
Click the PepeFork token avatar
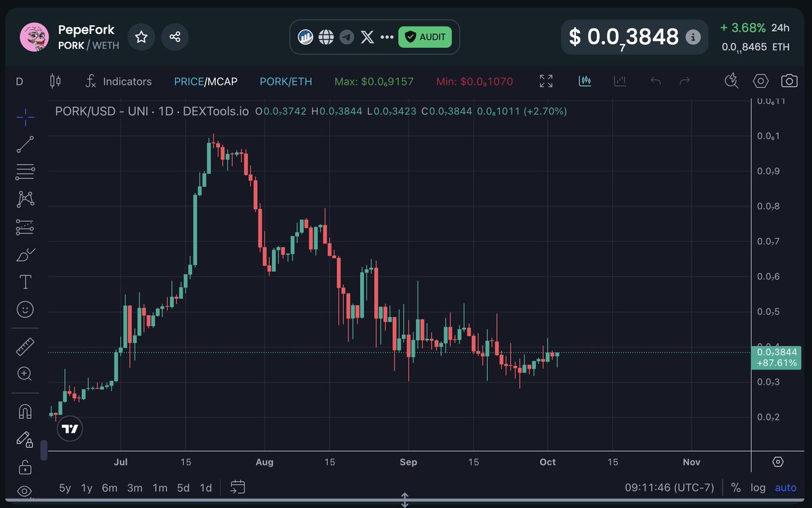[35, 37]
